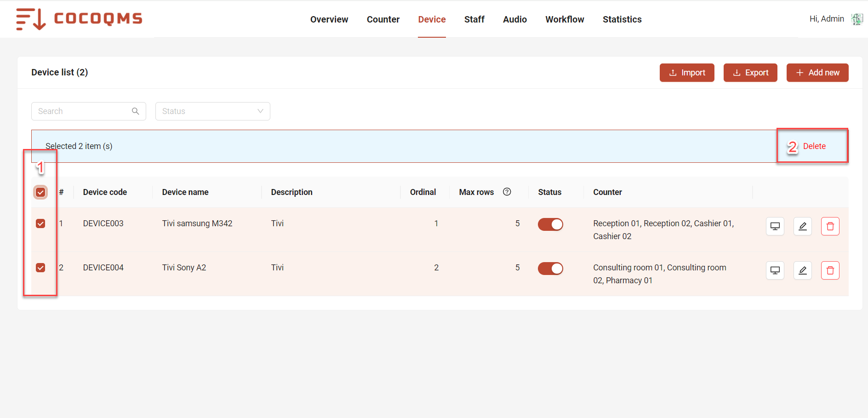Open the Staff tab
This screenshot has width=868, height=418.
click(x=474, y=19)
